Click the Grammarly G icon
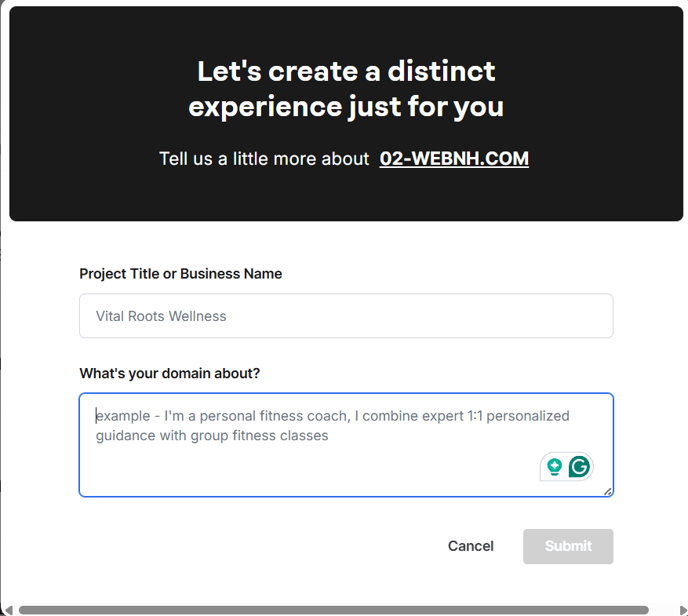This screenshot has width=688, height=616. pyautogui.click(x=579, y=466)
